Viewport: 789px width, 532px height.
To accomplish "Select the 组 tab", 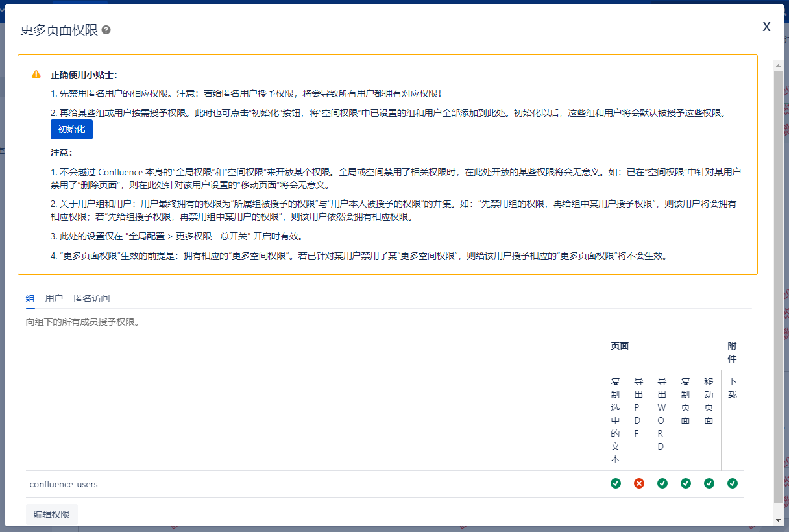I will click(30, 298).
